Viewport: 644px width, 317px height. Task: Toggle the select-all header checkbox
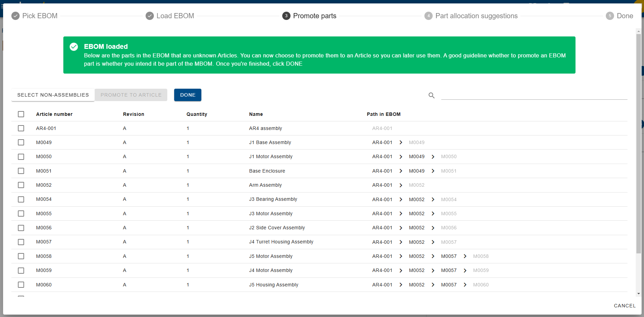pyautogui.click(x=21, y=114)
